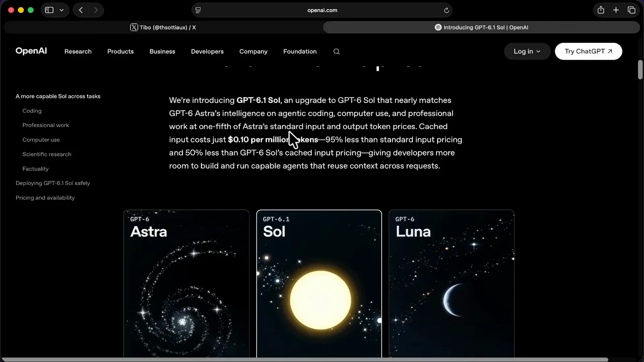The width and height of the screenshot is (644, 362).
Task: Open the Foundation menu item
Action: 300,51
